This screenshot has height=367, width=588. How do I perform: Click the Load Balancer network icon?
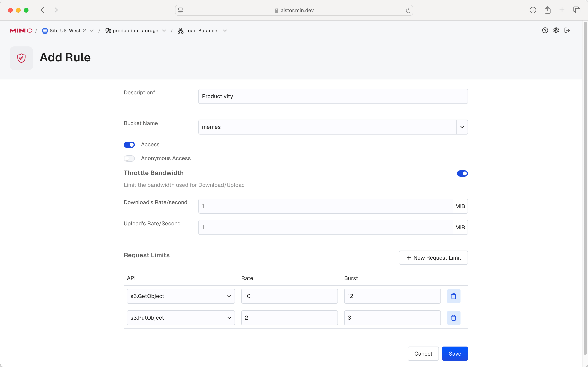(180, 30)
